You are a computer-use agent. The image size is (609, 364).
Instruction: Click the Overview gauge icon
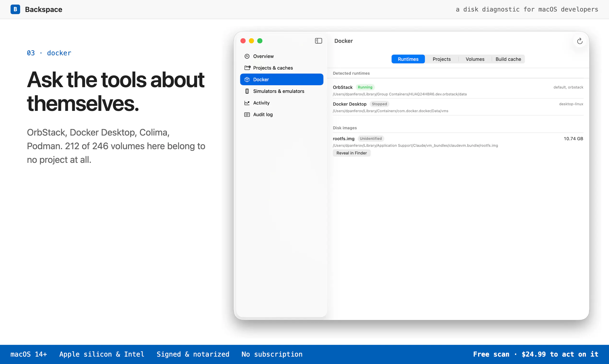tap(247, 56)
